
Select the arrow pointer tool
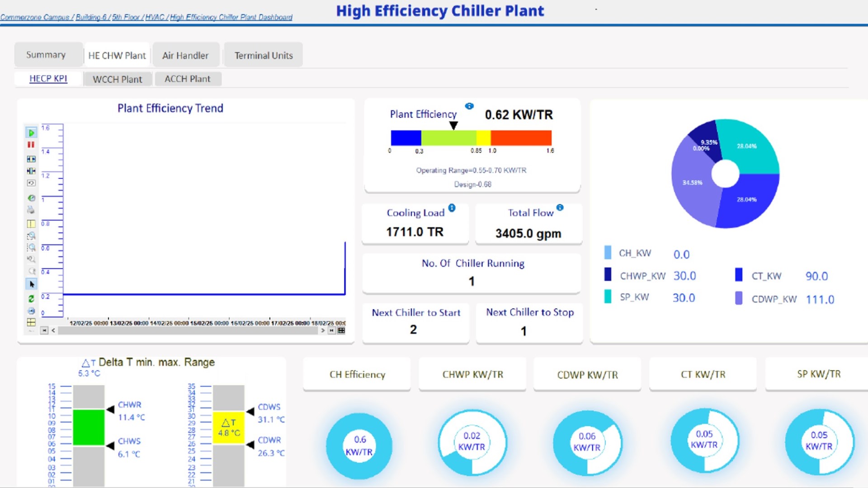pos(31,284)
